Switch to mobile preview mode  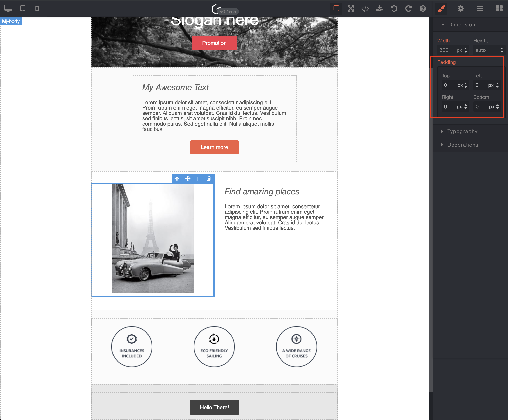click(37, 8)
